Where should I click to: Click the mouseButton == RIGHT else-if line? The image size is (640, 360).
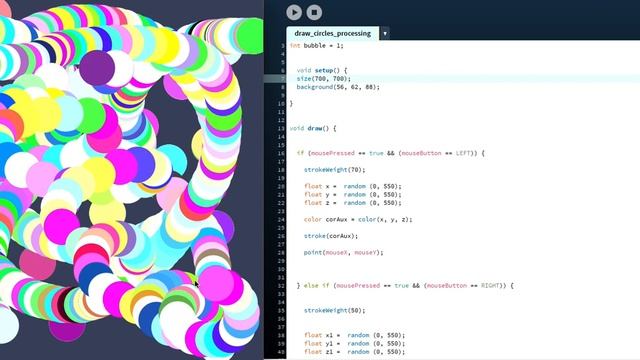405,286
